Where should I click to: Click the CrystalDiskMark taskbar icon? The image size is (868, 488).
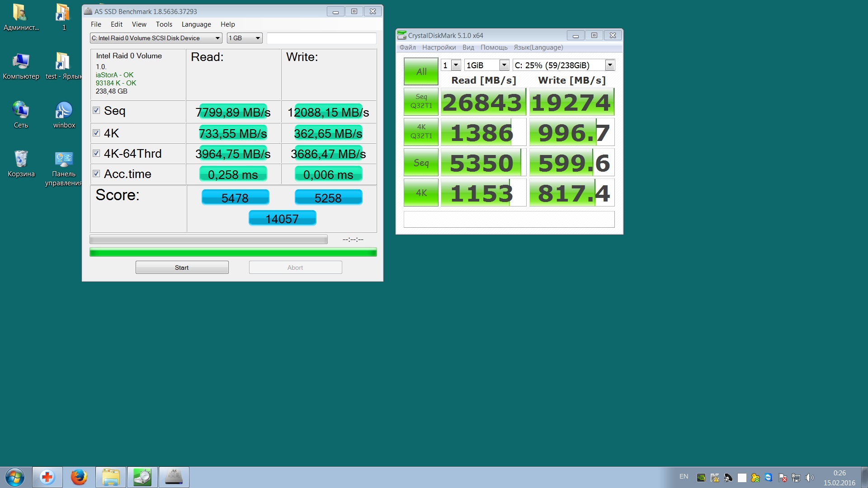142,477
